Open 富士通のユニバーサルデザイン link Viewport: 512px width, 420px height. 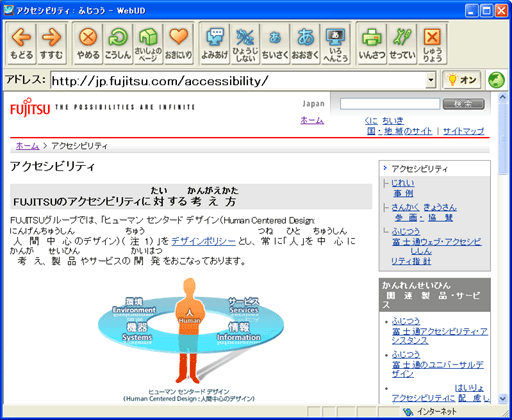[x=437, y=364]
